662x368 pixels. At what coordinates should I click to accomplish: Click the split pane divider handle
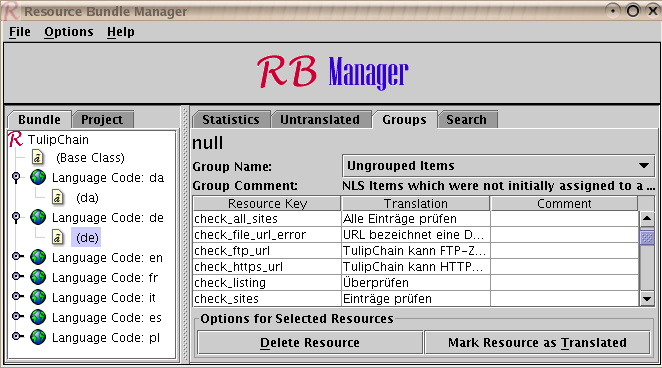(184, 234)
